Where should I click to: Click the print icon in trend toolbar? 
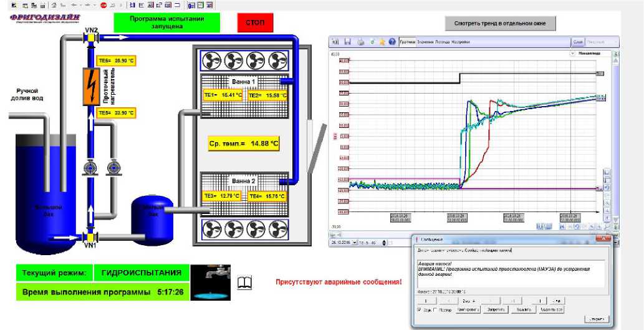(x=360, y=42)
